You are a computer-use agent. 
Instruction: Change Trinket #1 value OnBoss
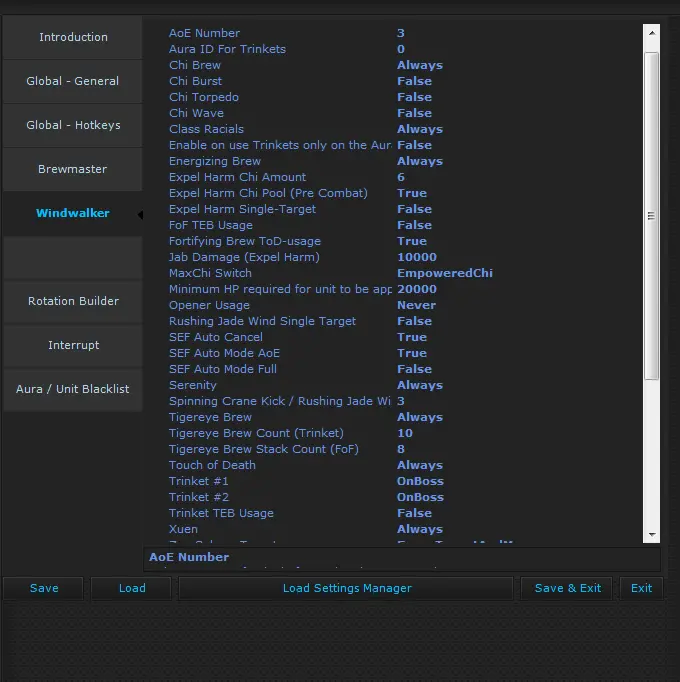(x=420, y=481)
